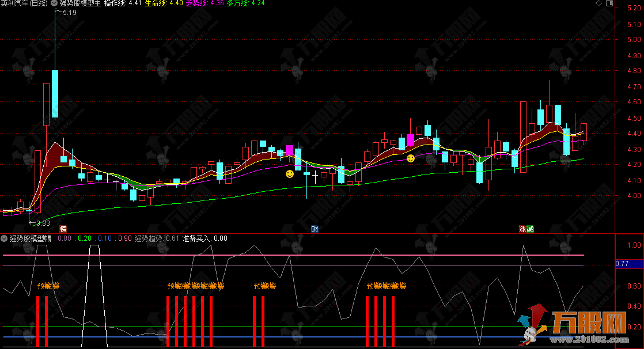Click the blue 0.77 value tag
Screen dimensions: 644x349
(622, 264)
